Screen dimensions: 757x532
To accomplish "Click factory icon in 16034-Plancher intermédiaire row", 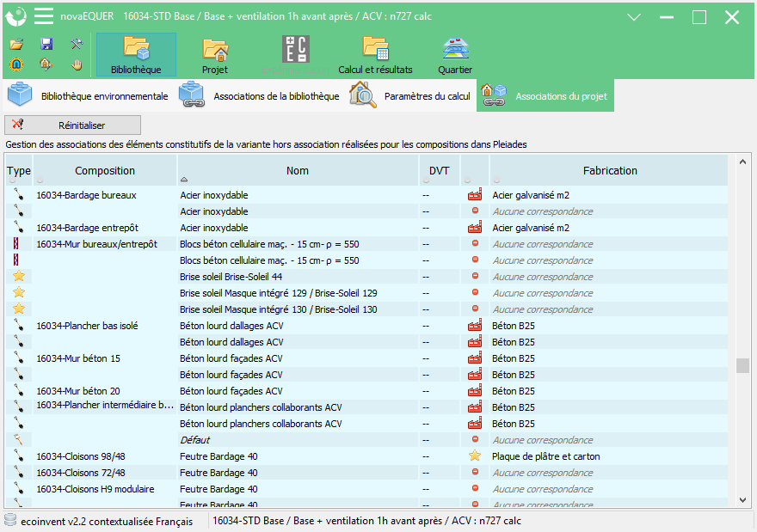I will tap(475, 407).
